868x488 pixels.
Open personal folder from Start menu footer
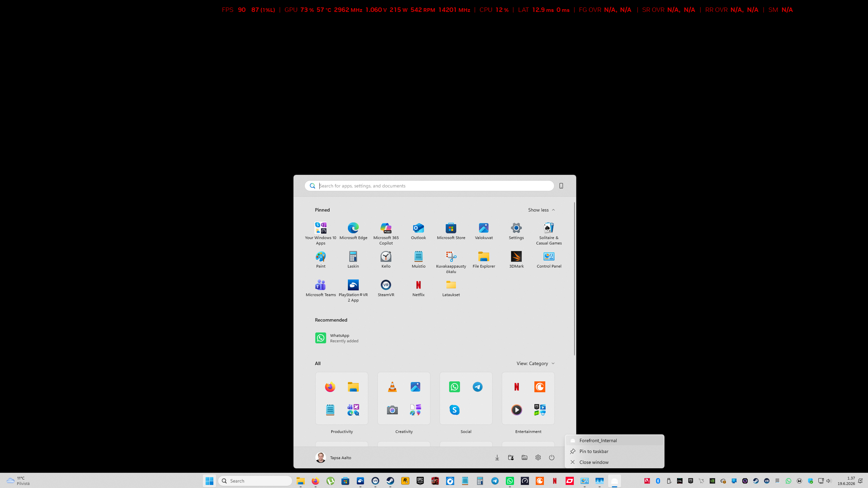[511, 458]
